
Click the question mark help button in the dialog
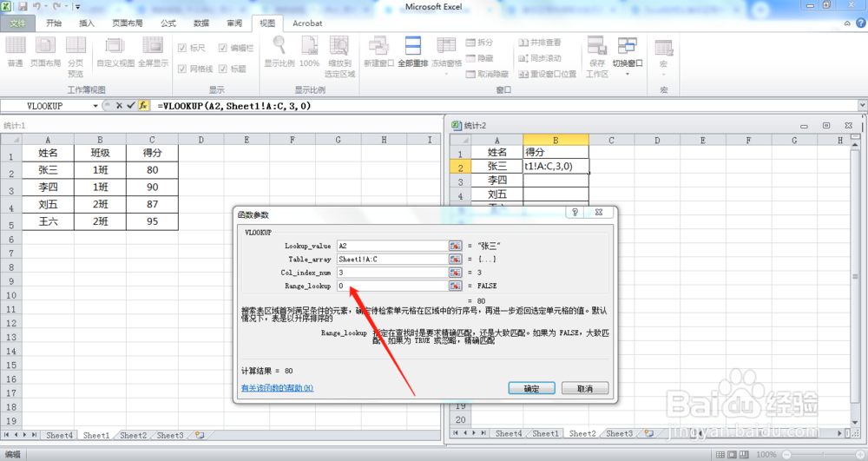pos(575,212)
